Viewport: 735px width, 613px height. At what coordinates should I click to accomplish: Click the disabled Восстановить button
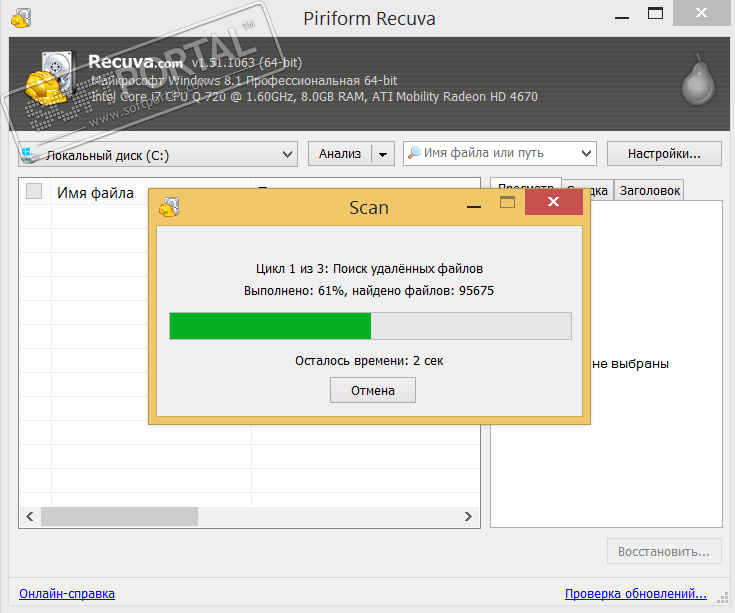coord(664,551)
